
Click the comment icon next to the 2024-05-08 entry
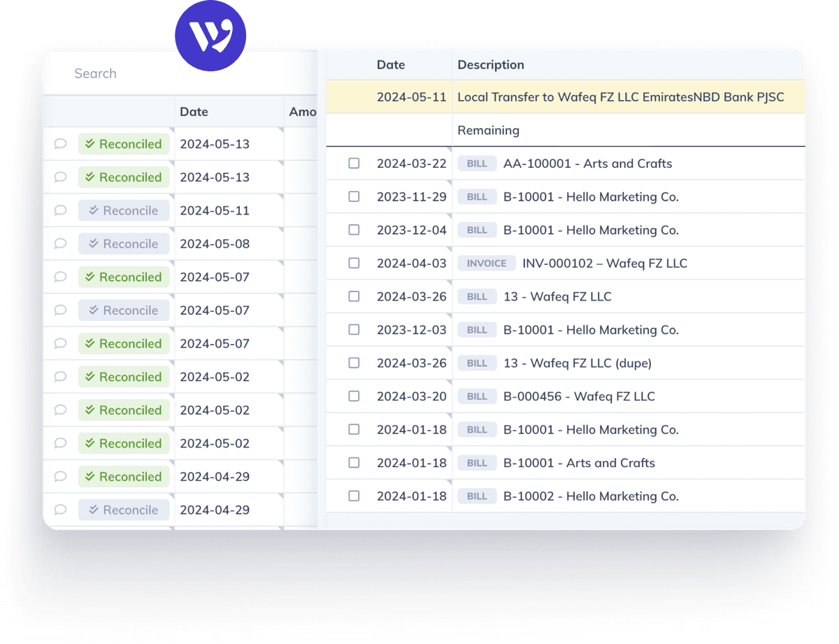[x=60, y=243]
